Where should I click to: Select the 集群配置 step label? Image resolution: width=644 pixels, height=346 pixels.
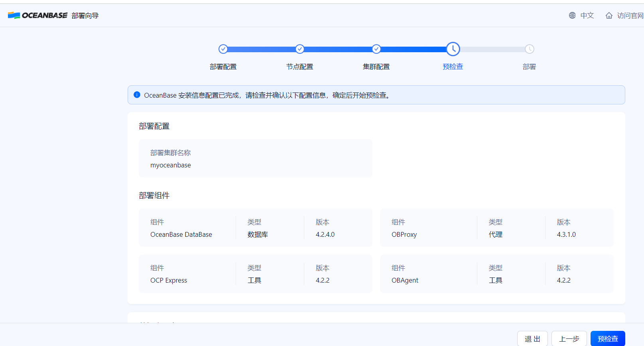(376, 67)
